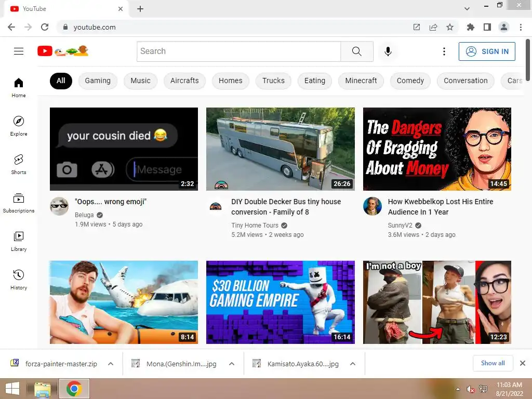Viewport: 532px width, 399px height.
Task: Toggle Chrome side panel
Action: 487,27
